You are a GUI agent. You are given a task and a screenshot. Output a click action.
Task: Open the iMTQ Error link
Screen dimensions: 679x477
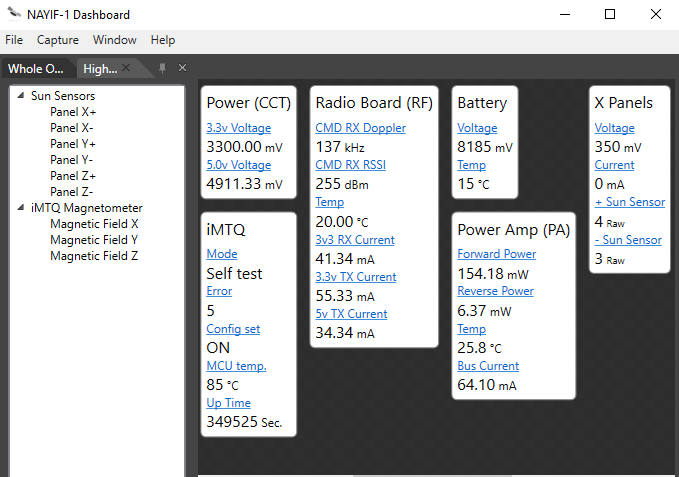(x=219, y=291)
